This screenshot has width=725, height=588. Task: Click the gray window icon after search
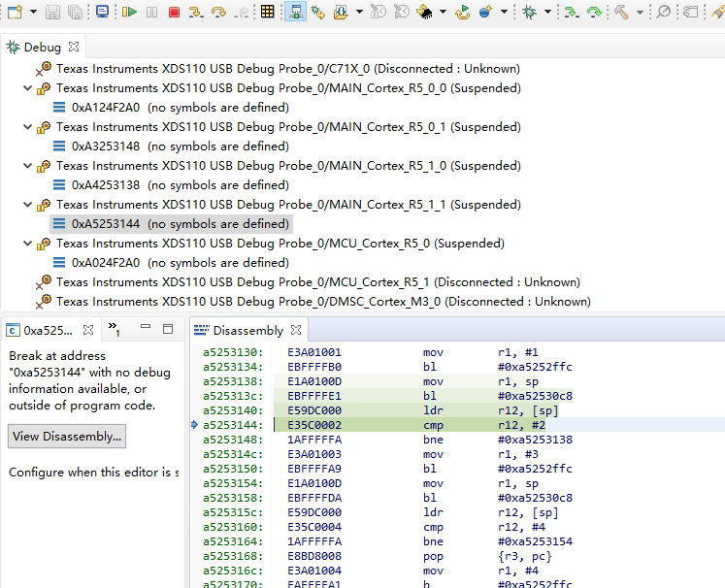click(x=690, y=12)
